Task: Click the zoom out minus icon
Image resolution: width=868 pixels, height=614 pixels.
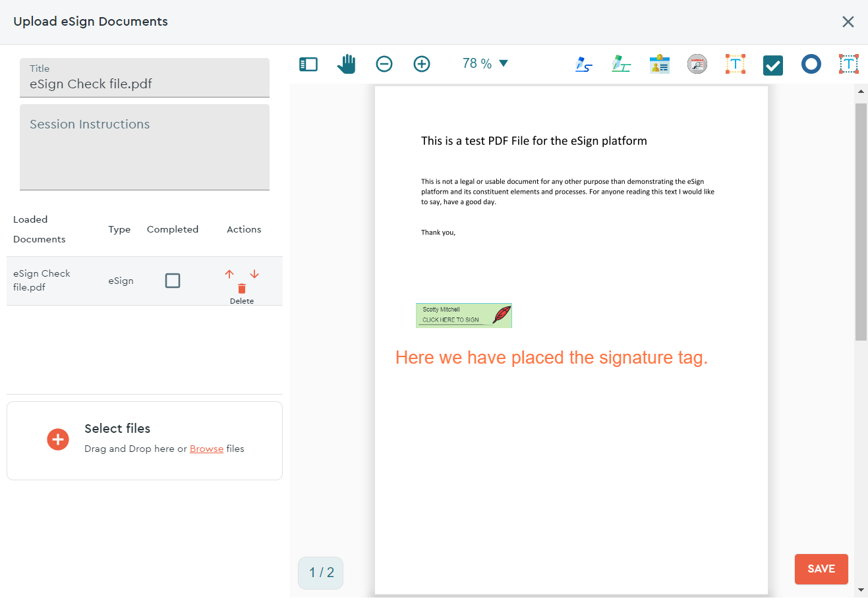Action: [384, 64]
